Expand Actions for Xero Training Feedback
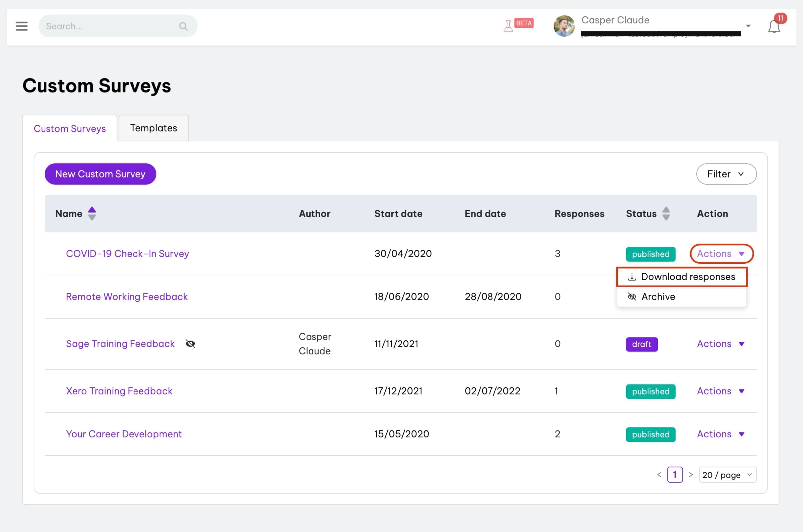The height and width of the screenshot is (532, 803). tap(721, 391)
